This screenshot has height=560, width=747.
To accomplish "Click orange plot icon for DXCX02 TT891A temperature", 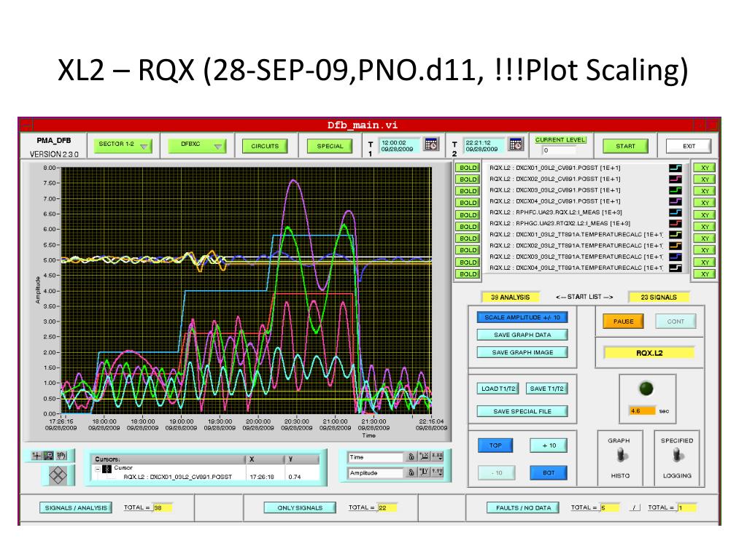I will pyautogui.click(x=675, y=246).
